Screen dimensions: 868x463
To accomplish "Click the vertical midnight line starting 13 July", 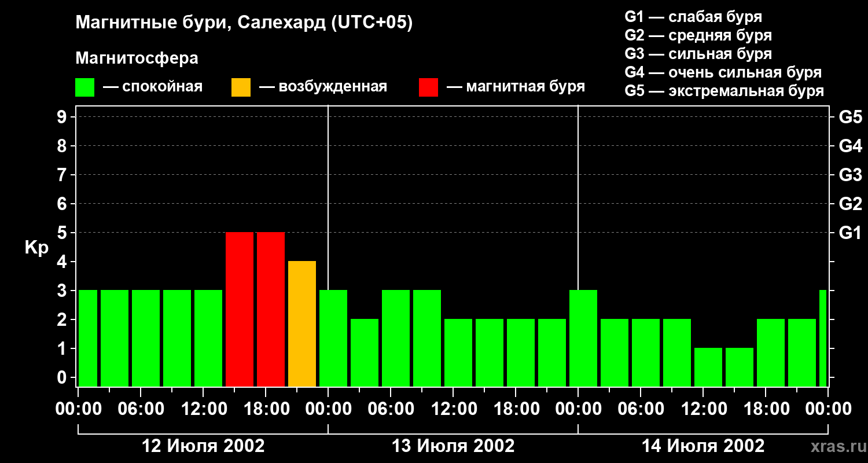I will (x=328, y=246).
